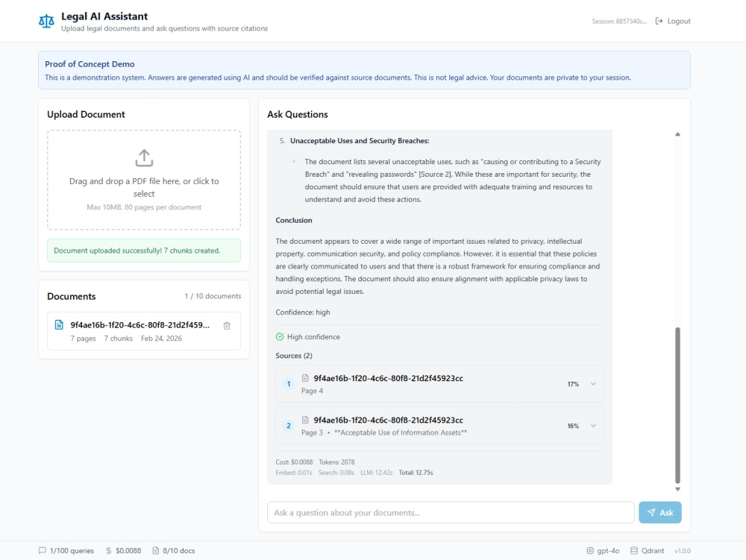Click the 'Proof of Concept Demo' banner title
746x560 pixels.
pos(90,63)
